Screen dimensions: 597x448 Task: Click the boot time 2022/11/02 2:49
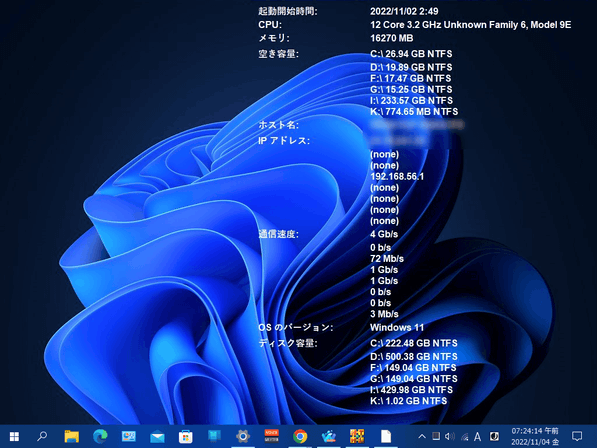pyautogui.click(x=404, y=11)
